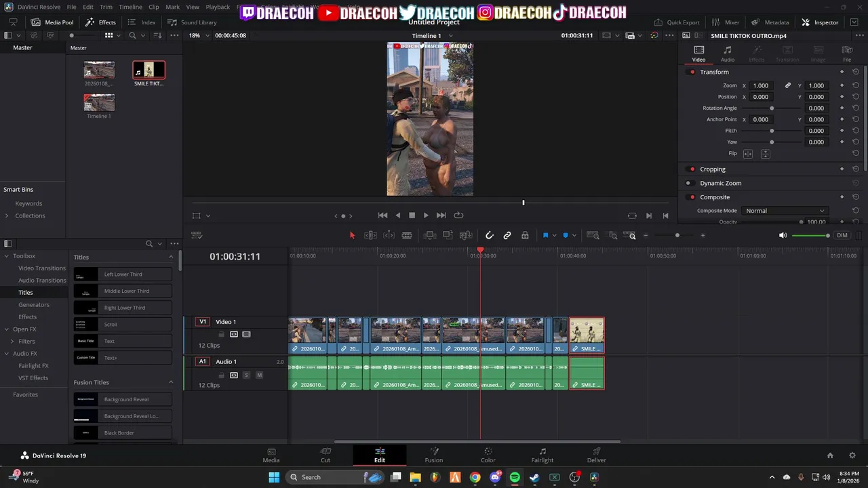Click the Quick Export button
The image size is (868, 488).
[x=677, y=22]
